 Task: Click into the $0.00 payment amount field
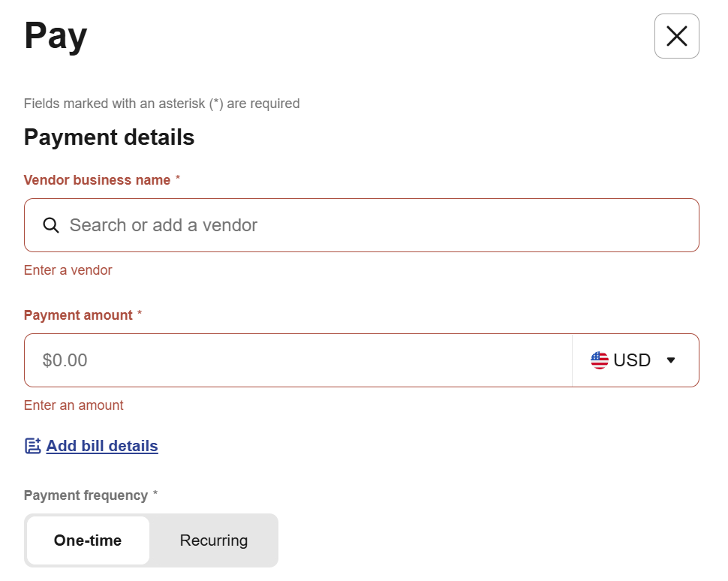300,360
